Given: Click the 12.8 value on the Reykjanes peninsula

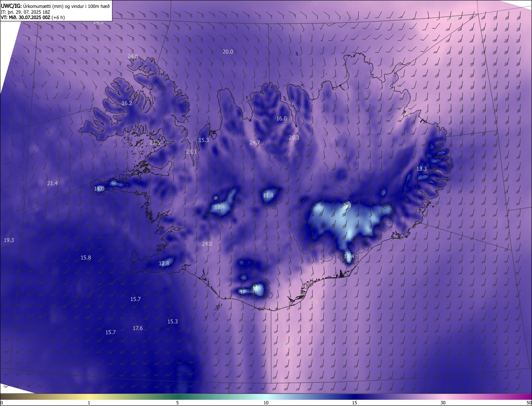Looking at the screenshot, I should (x=164, y=264).
